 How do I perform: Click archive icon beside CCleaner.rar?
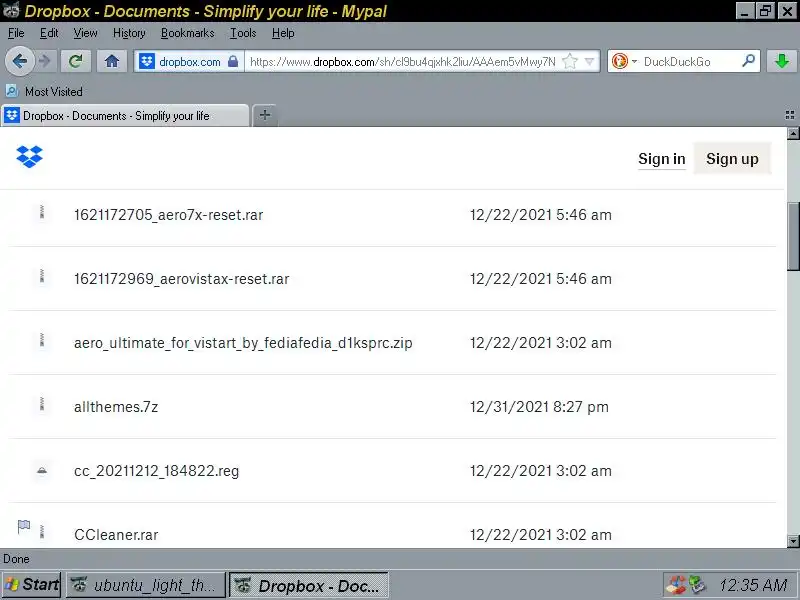(x=42, y=532)
